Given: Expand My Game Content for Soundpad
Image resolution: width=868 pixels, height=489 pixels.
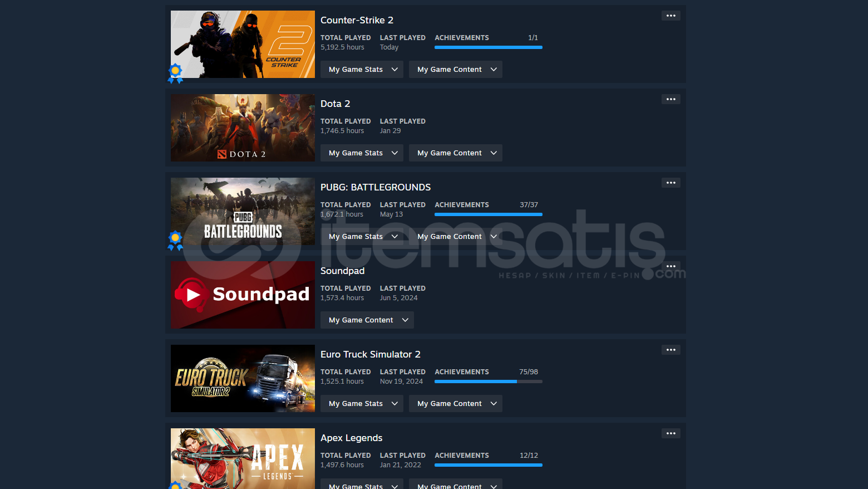Looking at the screenshot, I should pyautogui.click(x=367, y=320).
